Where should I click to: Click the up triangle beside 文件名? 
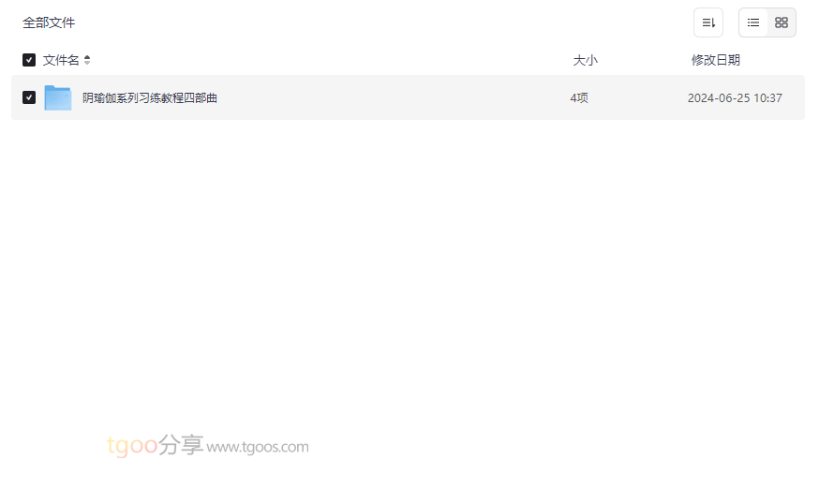(87, 57)
